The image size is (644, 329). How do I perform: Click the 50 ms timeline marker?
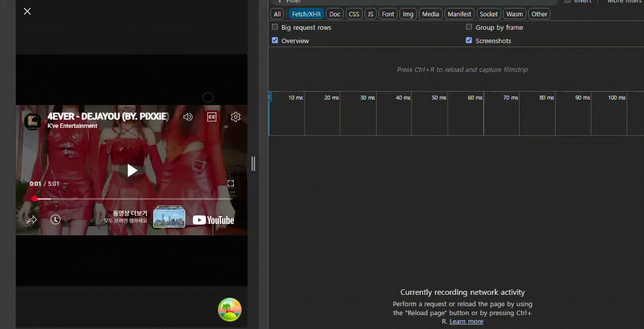tap(439, 98)
